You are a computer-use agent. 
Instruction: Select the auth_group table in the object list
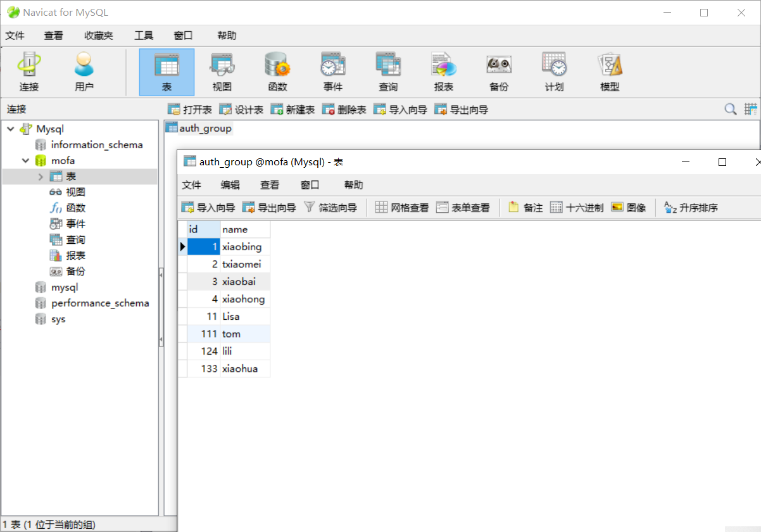coord(199,128)
